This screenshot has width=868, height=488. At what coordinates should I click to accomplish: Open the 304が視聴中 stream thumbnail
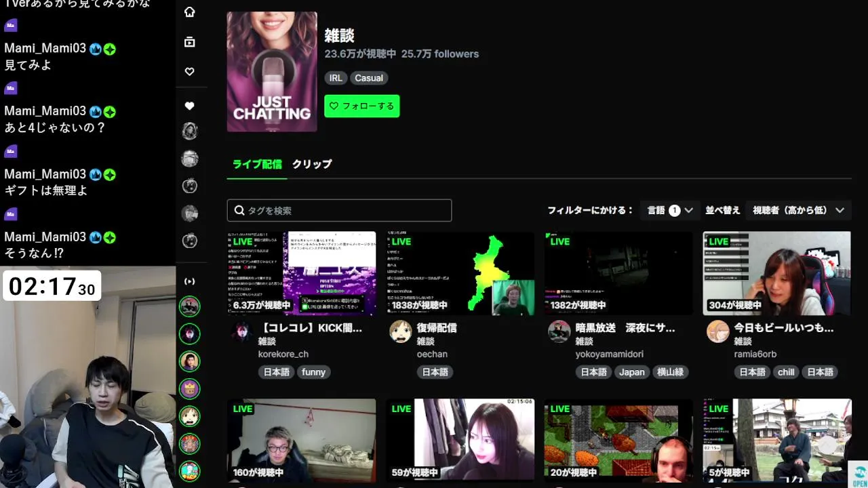(777, 273)
